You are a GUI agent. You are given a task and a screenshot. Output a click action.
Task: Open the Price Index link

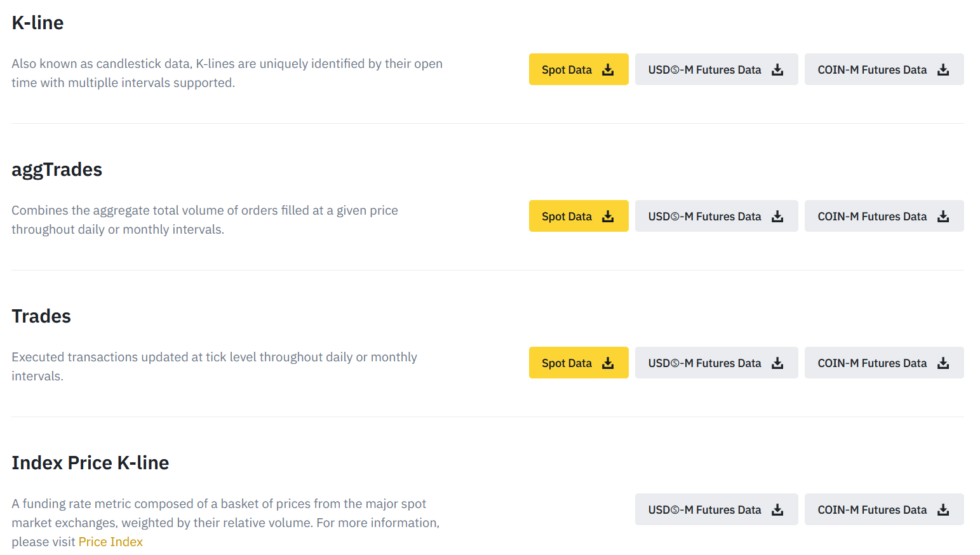[111, 542]
